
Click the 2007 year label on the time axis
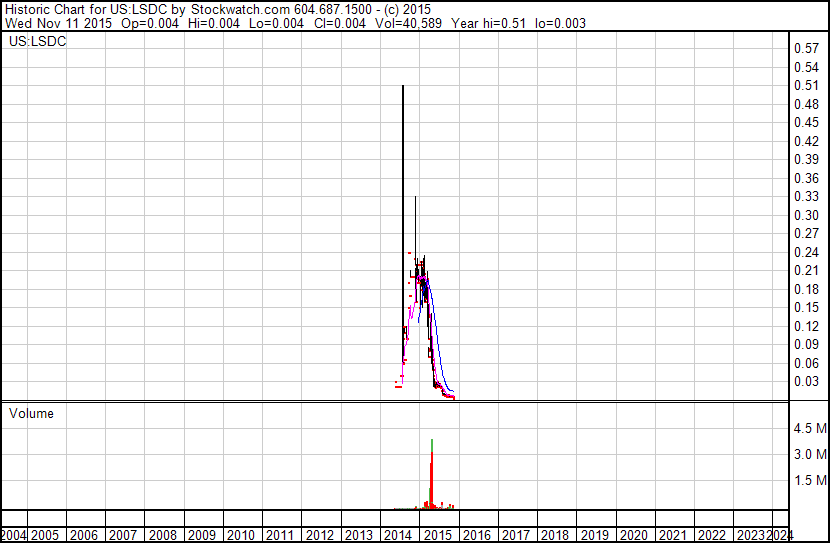coord(123,535)
